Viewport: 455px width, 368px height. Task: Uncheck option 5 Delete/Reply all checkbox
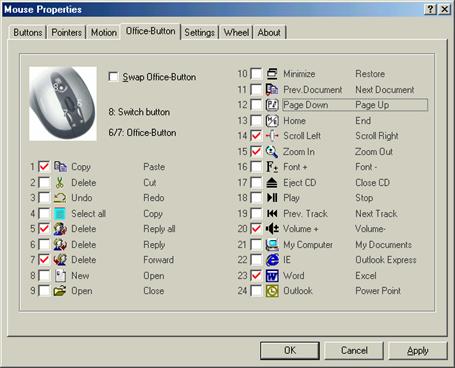coord(44,229)
